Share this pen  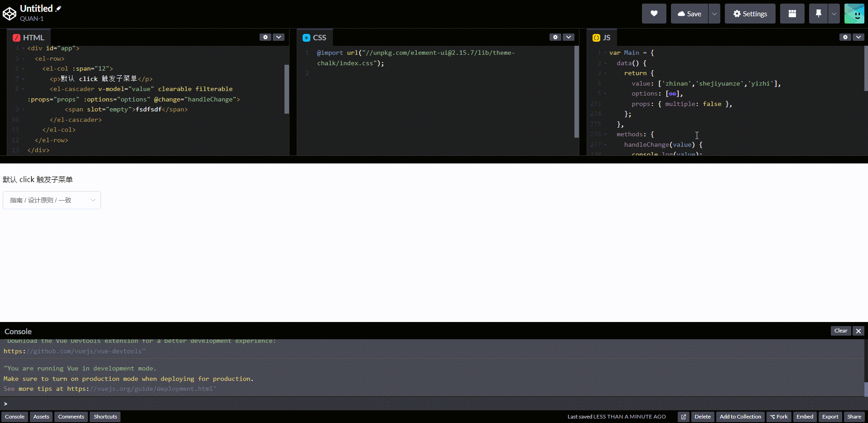pyautogui.click(x=854, y=417)
